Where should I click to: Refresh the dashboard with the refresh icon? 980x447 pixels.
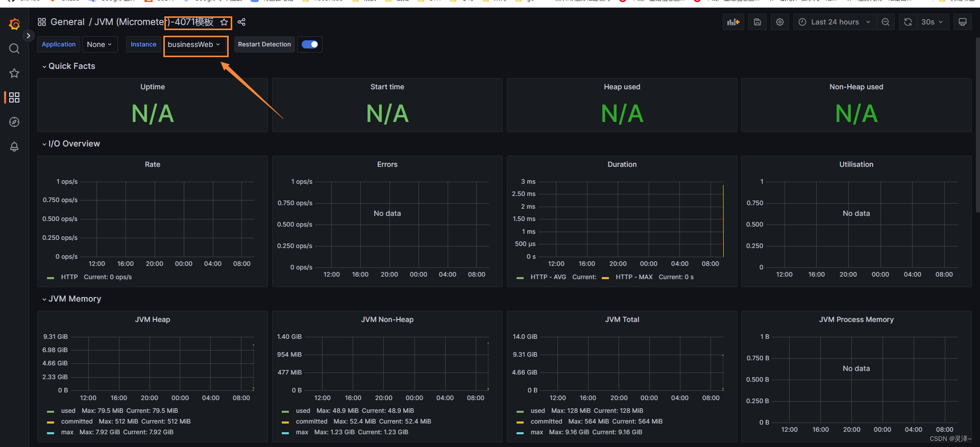click(908, 22)
